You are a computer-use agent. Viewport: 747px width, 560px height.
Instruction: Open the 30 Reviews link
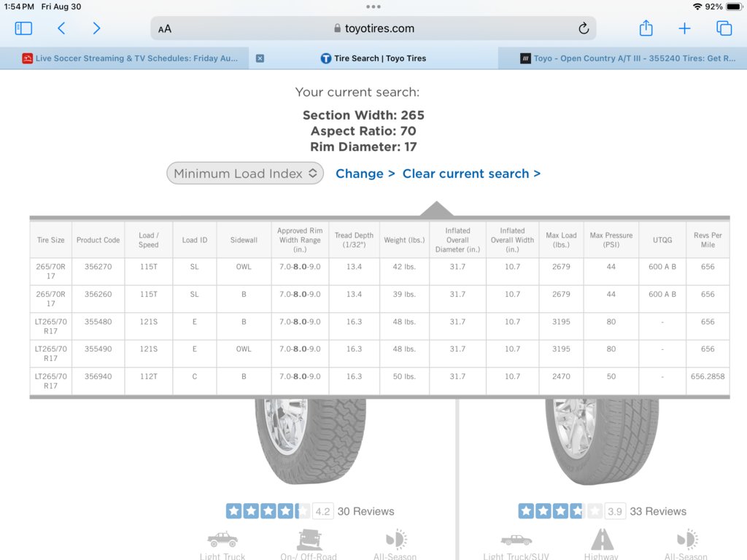366,511
